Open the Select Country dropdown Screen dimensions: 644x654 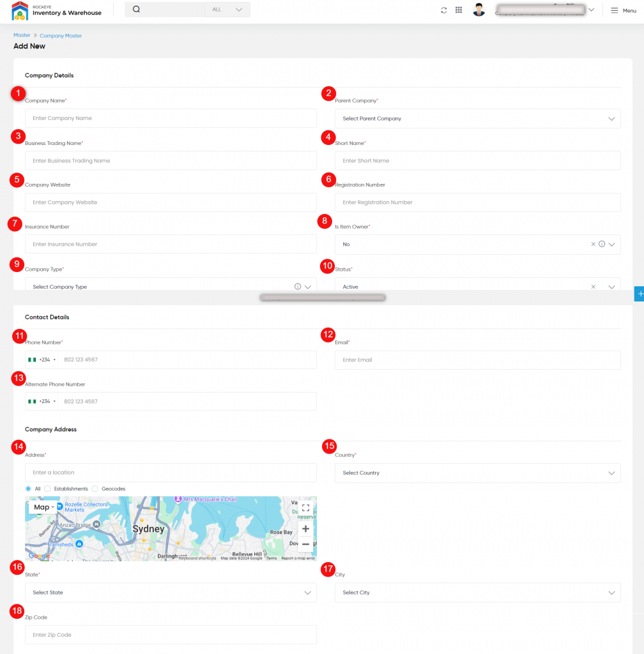click(x=478, y=473)
